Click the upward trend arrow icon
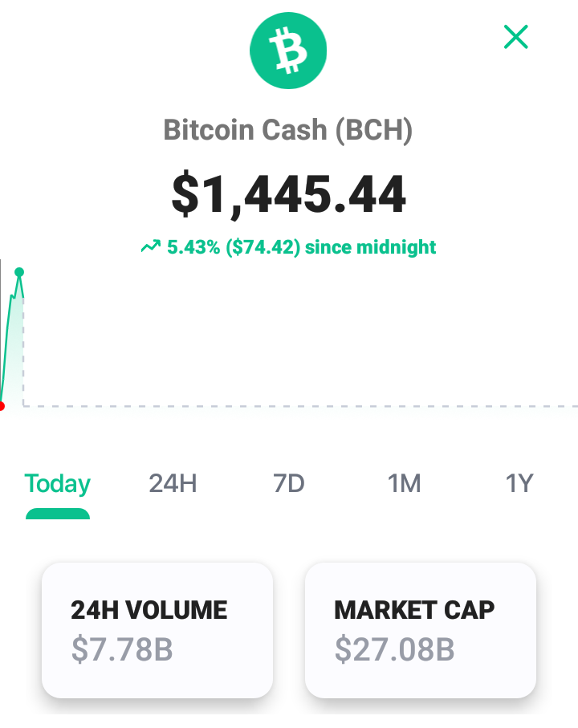This screenshot has height=728, width=578. point(151,246)
